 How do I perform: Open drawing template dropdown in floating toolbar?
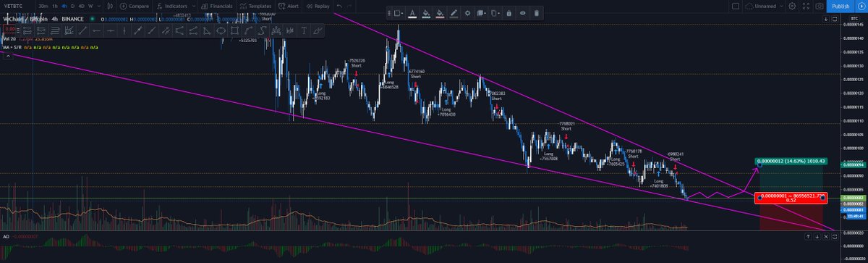[x=399, y=13]
